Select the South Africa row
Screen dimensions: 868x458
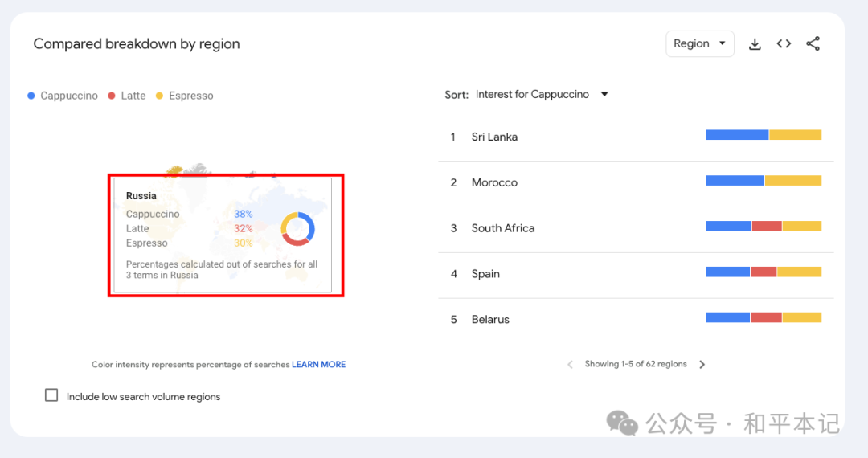[x=636, y=228]
